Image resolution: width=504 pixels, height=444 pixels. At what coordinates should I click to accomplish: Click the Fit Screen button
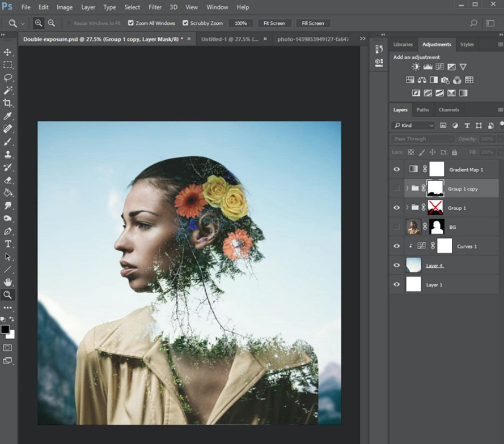(x=274, y=23)
